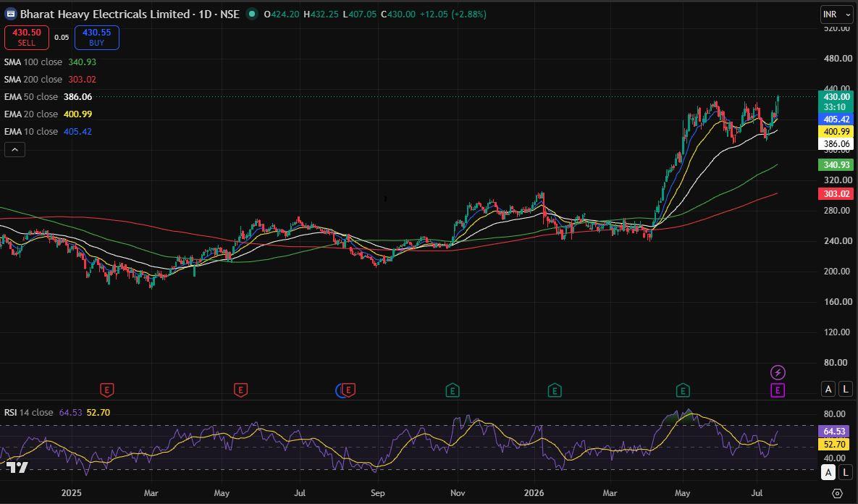Click the blue EMA 10 value label 405.42
This screenshot has height=504, width=858.
(836, 119)
